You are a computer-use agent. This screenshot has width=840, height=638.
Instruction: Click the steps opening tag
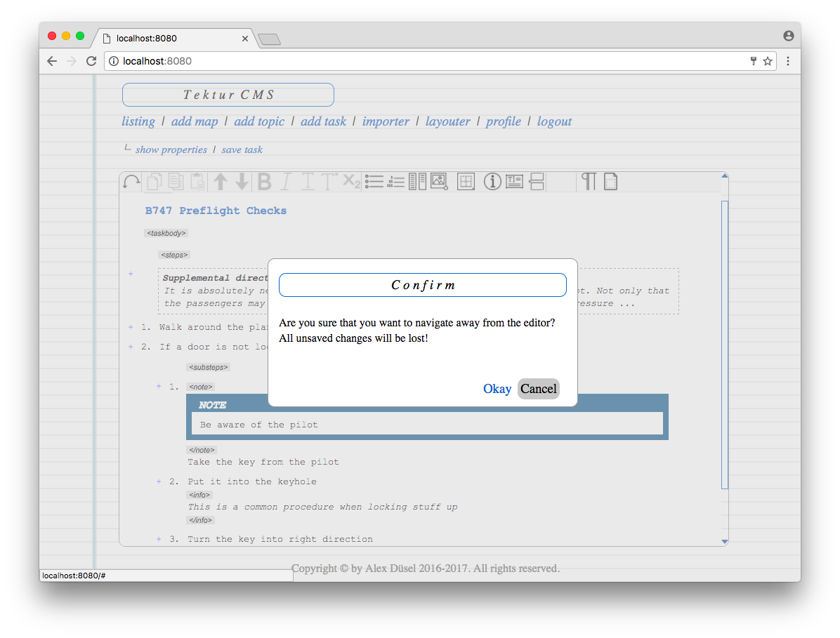tap(175, 255)
